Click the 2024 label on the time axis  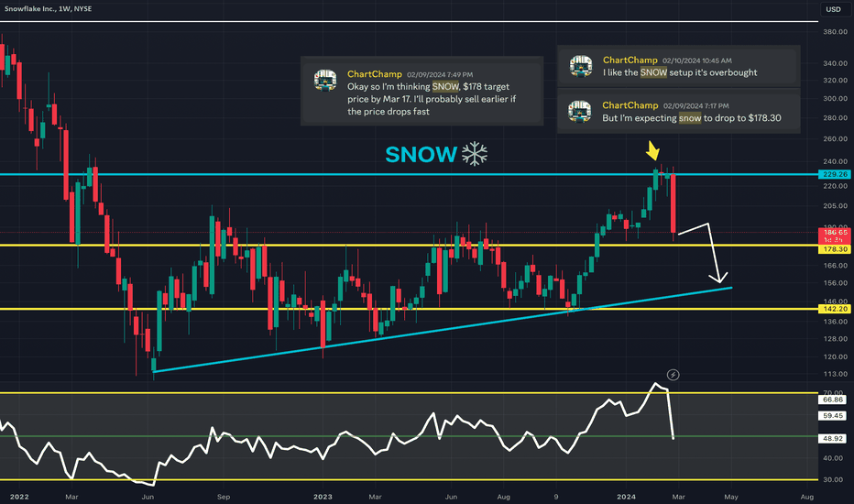coord(627,497)
